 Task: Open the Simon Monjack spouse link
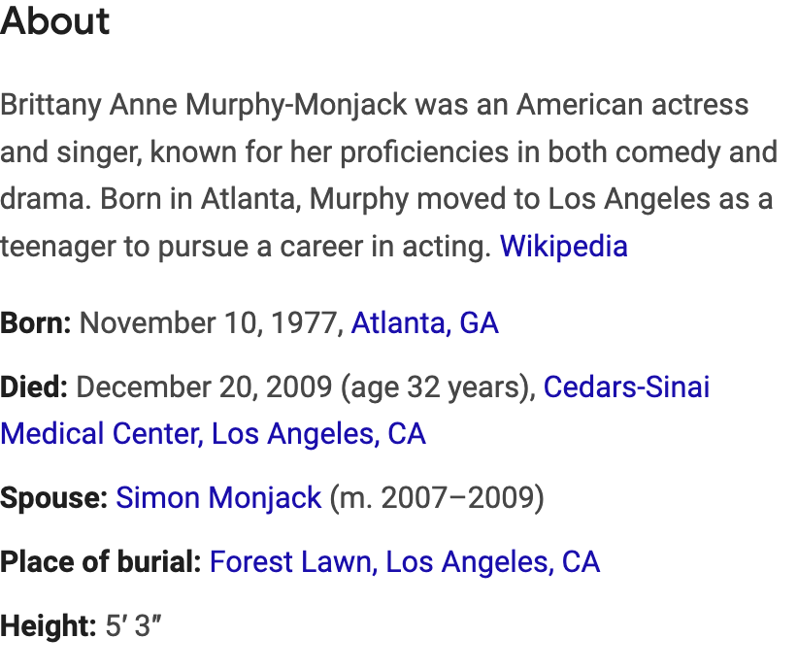click(x=218, y=498)
